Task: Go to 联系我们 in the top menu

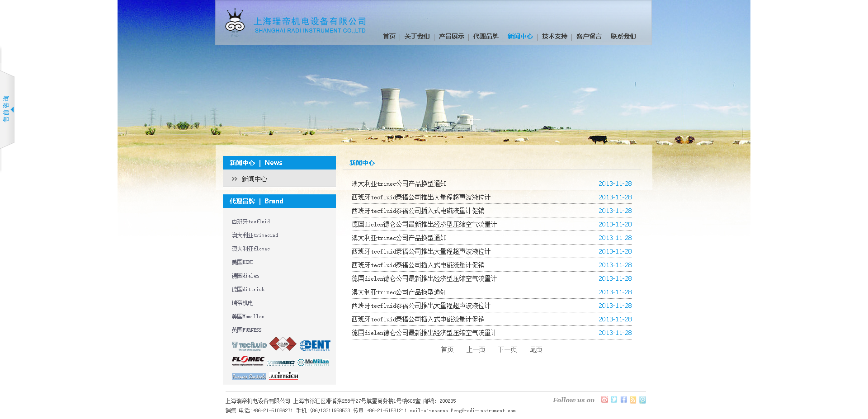Action: coord(623,37)
